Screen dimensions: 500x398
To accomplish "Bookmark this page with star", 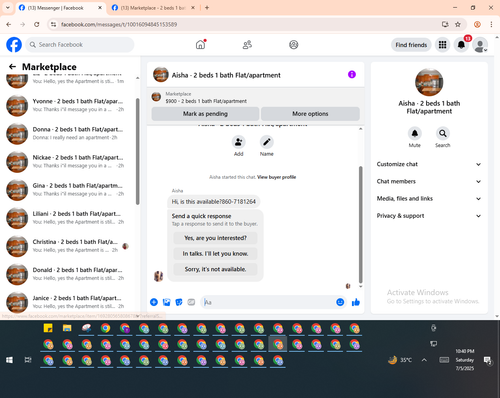I will pyautogui.click(x=458, y=24).
